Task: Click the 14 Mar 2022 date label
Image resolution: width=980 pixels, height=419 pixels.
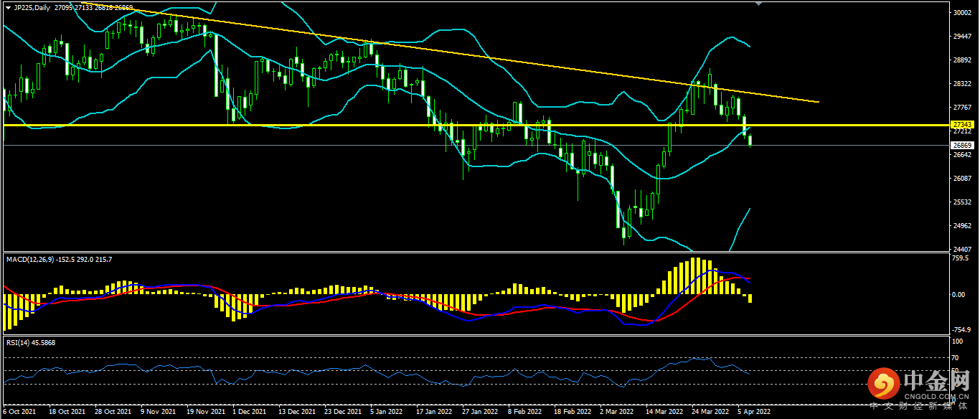Action: [663, 413]
